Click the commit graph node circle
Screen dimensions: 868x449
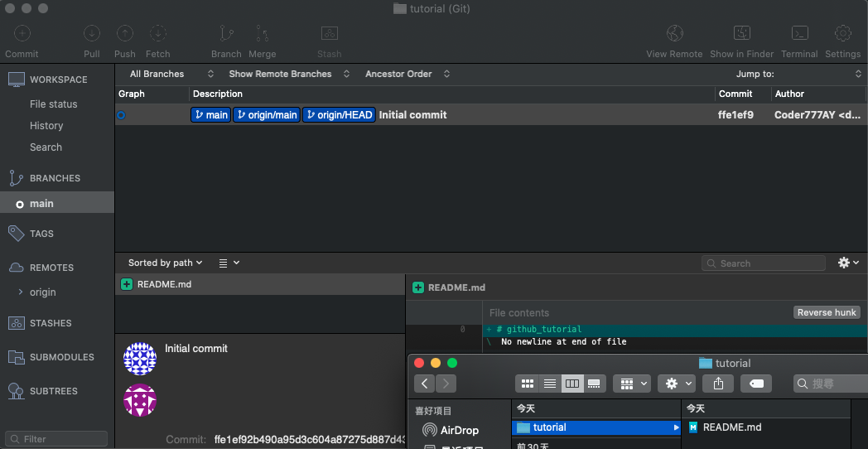coord(121,115)
